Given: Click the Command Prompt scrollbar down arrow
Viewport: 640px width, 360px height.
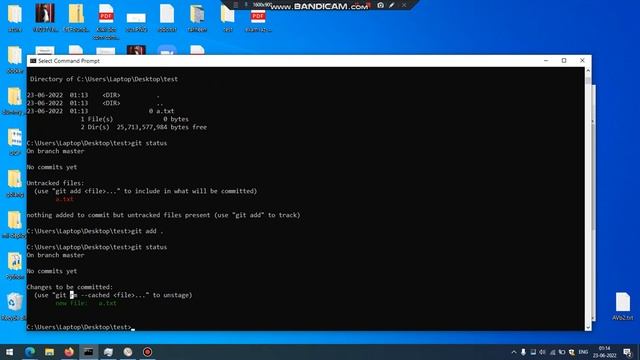Looking at the screenshot, I should (x=588, y=327).
